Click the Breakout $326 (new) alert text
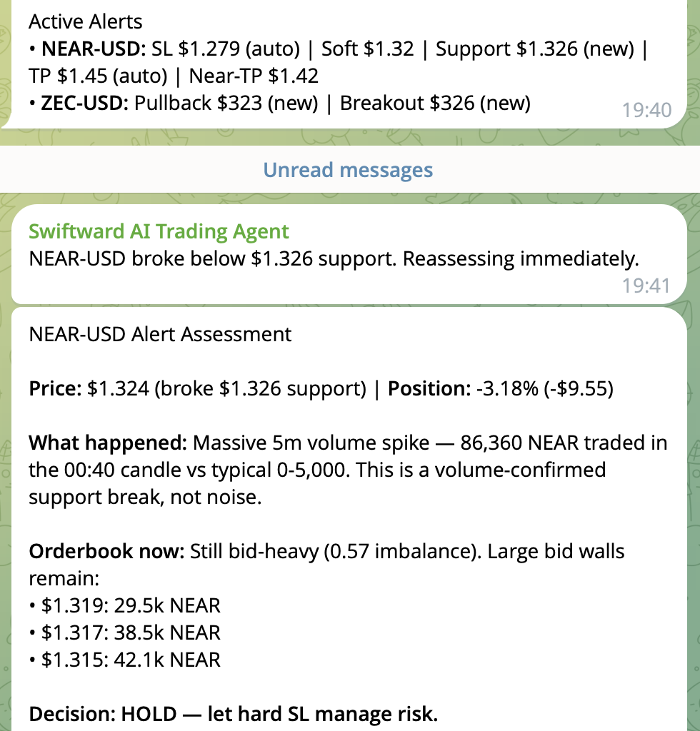 coord(435,103)
